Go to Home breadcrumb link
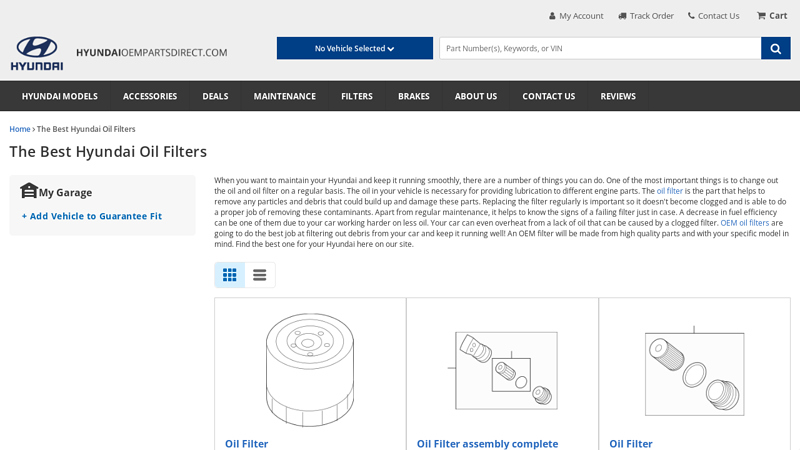This screenshot has width=800, height=450. tap(20, 129)
